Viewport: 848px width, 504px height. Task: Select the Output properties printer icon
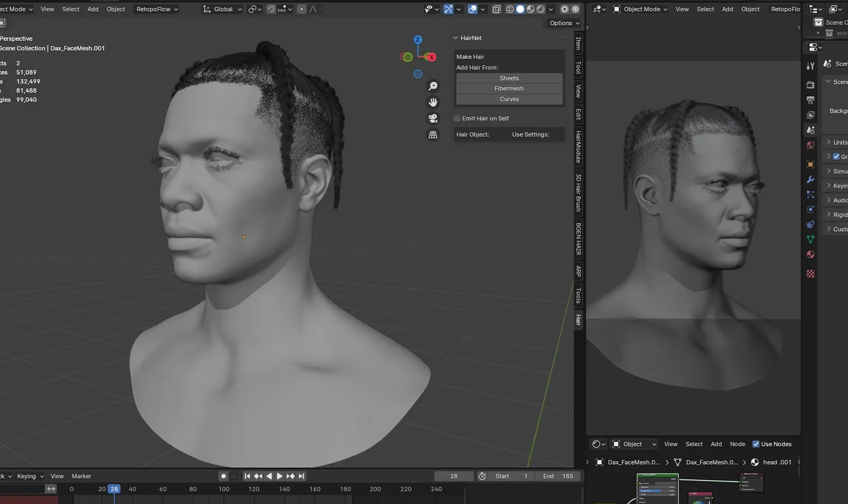tap(810, 100)
